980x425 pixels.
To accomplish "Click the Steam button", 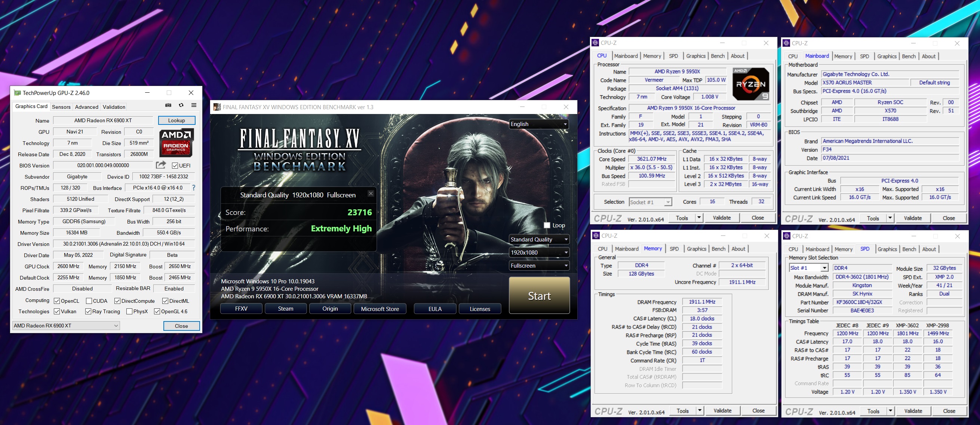I will 286,309.
